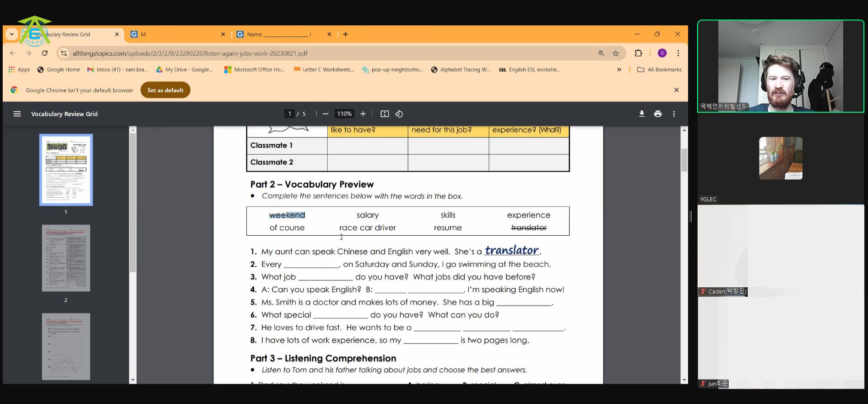This screenshot has width=868, height=404.
Task: Open the pop-up-neighborho... bookmark
Action: pyautogui.click(x=392, y=70)
